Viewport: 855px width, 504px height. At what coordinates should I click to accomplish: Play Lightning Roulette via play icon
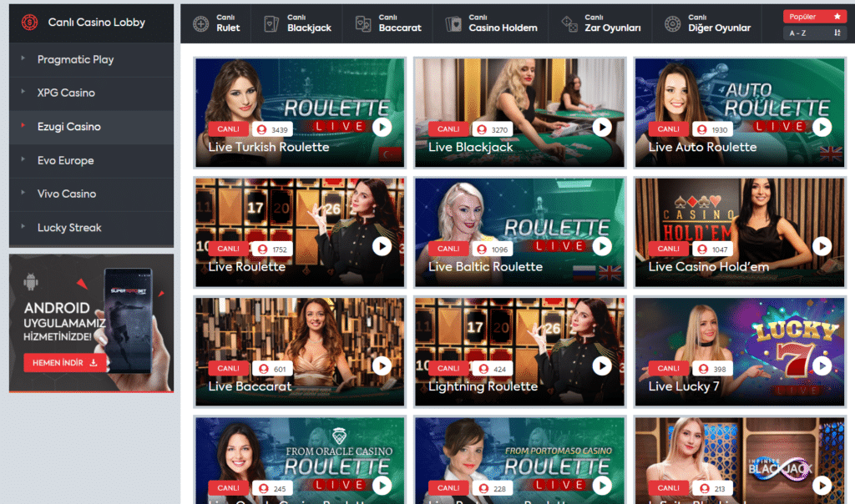pos(602,366)
